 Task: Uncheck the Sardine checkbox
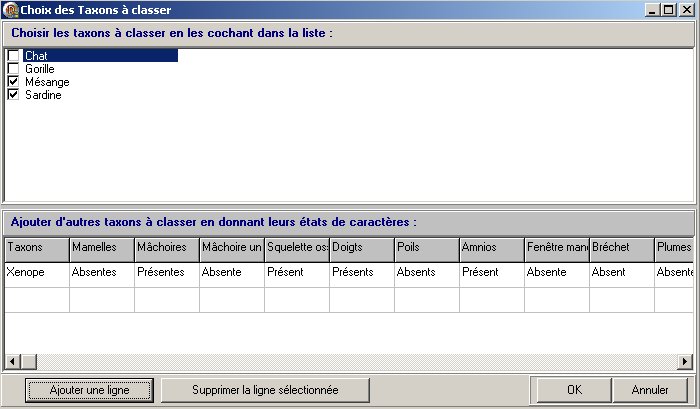click(x=13, y=95)
